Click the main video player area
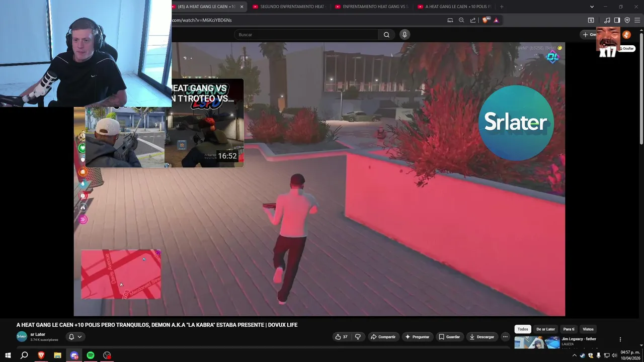This screenshot has height=362, width=644. (x=319, y=179)
